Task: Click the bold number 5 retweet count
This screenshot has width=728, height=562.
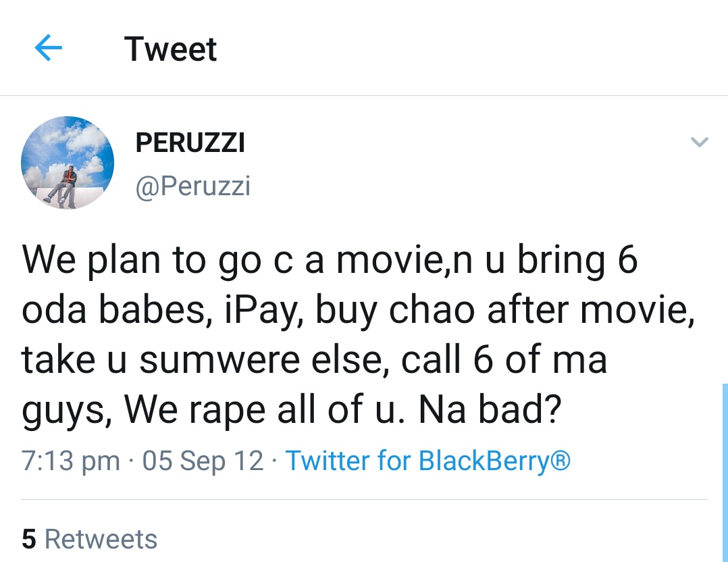Action: point(29,539)
